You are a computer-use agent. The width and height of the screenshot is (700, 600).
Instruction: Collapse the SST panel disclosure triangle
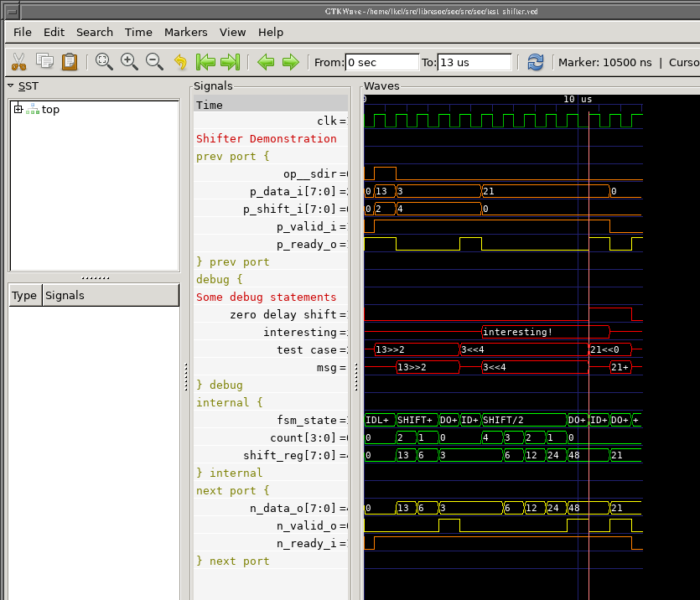point(11,86)
